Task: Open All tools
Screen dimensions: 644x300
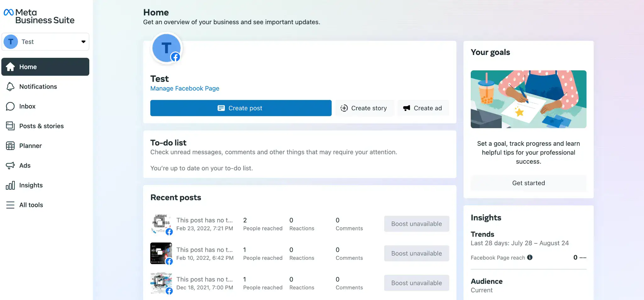Action: pyautogui.click(x=31, y=205)
